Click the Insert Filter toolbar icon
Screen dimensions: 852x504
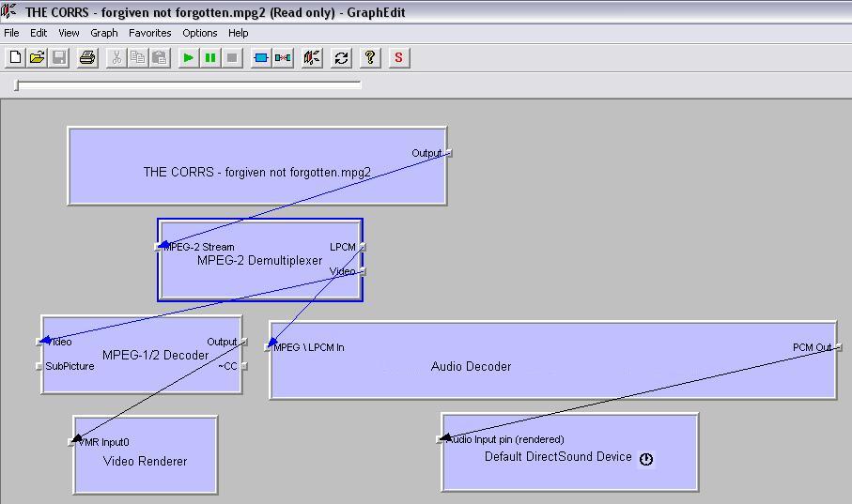261,58
